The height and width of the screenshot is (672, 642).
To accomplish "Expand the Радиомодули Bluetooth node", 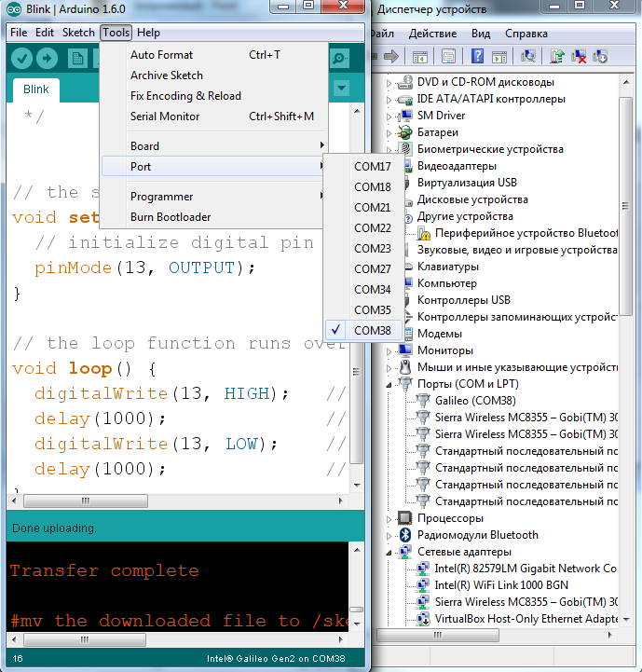I will (389, 536).
